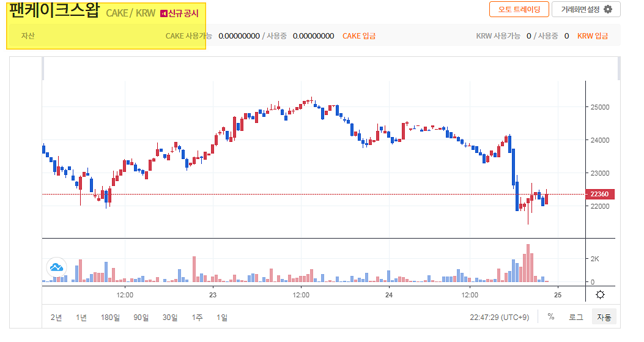This screenshot has height=342, width=644.
Task: Click the date label 24 on time axis
Action: (x=389, y=295)
